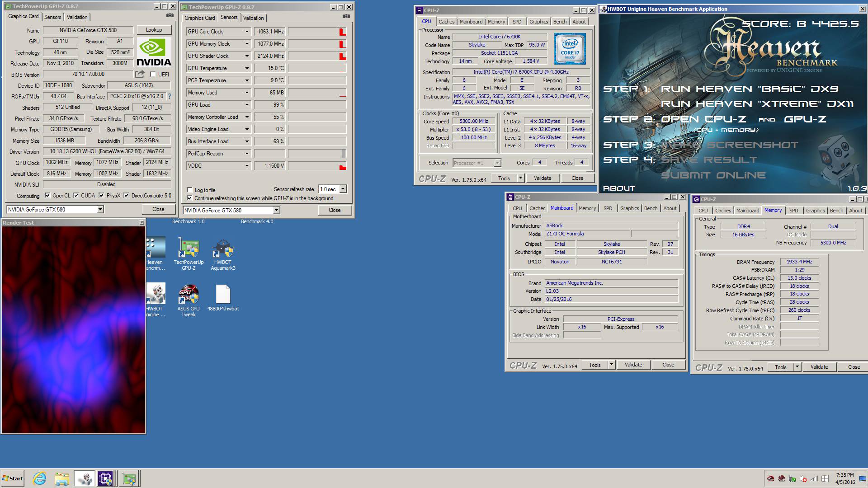
Task: Open Internet Explorer from the taskbar
Action: pos(40,479)
